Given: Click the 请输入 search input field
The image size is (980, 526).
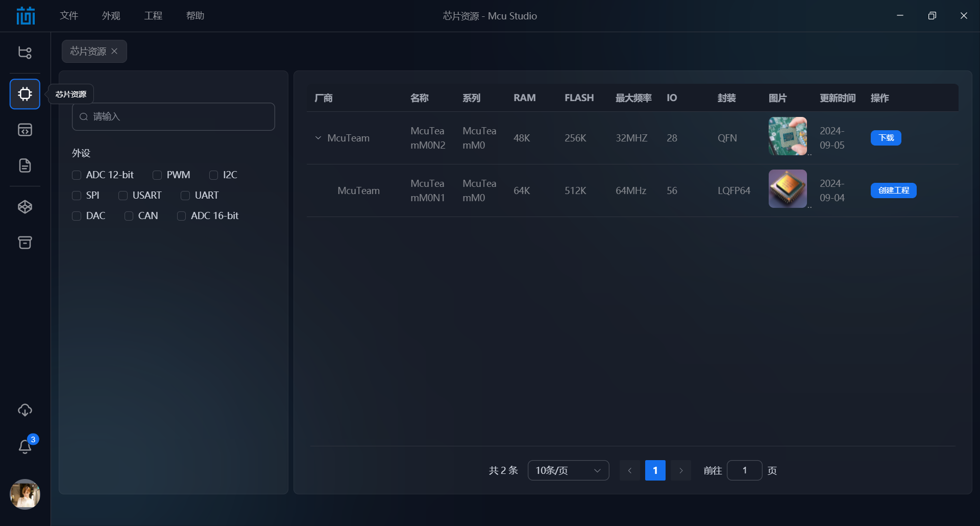Looking at the screenshot, I should tap(174, 117).
